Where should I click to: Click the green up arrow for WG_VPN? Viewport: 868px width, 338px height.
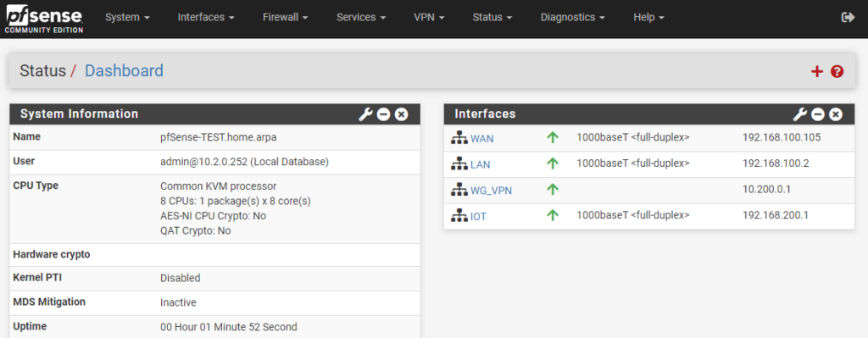point(553,189)
